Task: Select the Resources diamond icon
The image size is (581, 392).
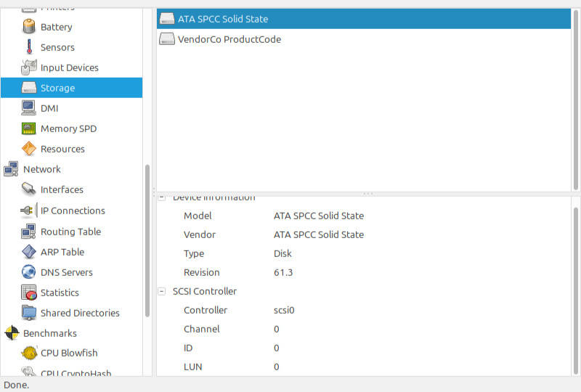Action: click(29, 149)
